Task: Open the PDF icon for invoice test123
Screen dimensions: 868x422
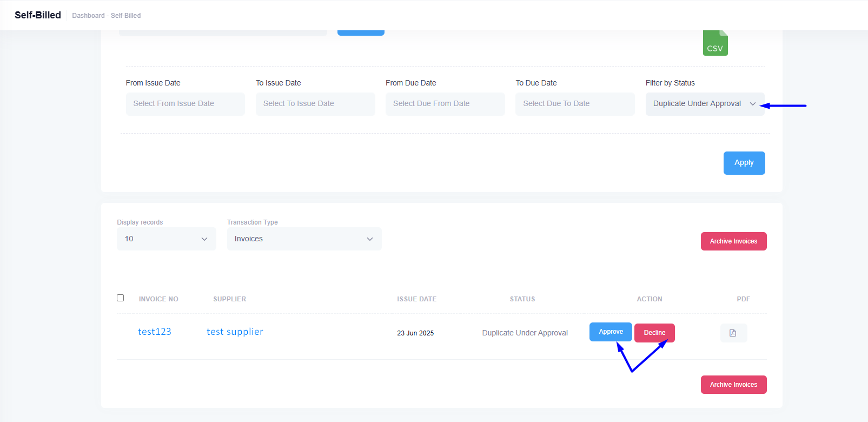Action: 733,333
